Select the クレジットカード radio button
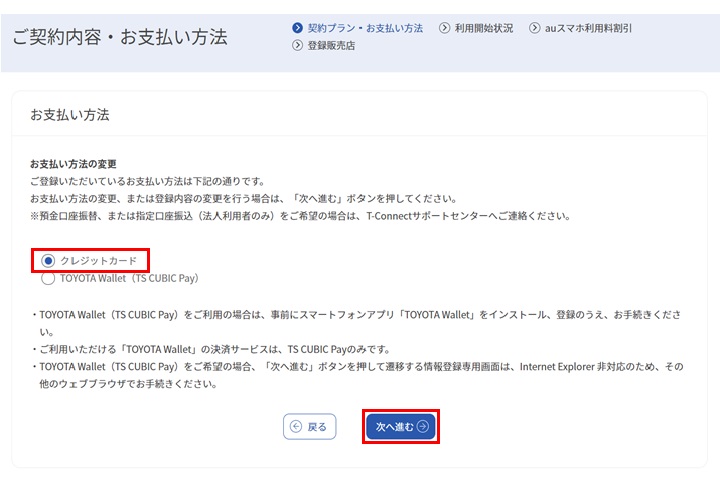This screenshot has width=720, height=480. [x=48, y=261]
